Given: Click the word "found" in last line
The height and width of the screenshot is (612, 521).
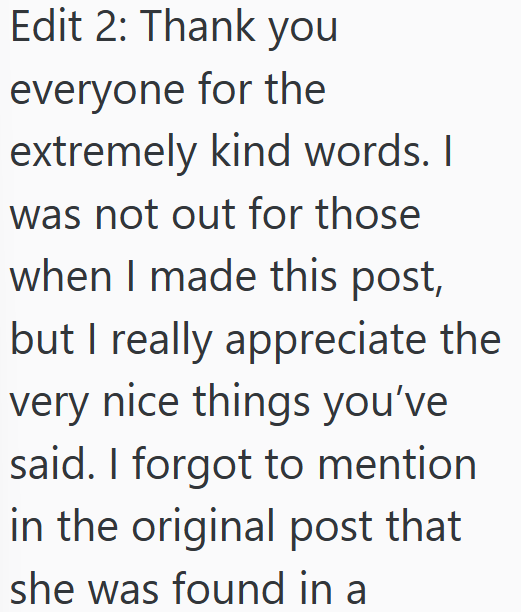Looking at the screenshot, I should (228, 588).
